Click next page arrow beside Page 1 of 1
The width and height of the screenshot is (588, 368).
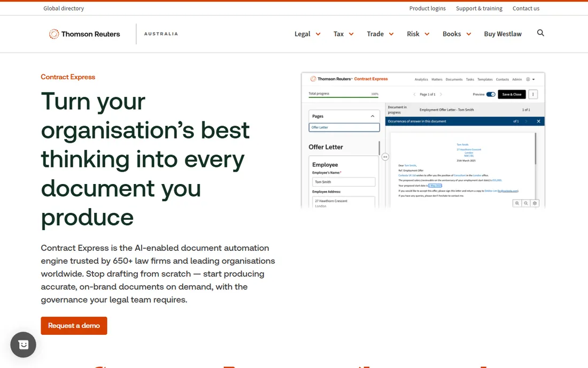click(x=441, y=94)
